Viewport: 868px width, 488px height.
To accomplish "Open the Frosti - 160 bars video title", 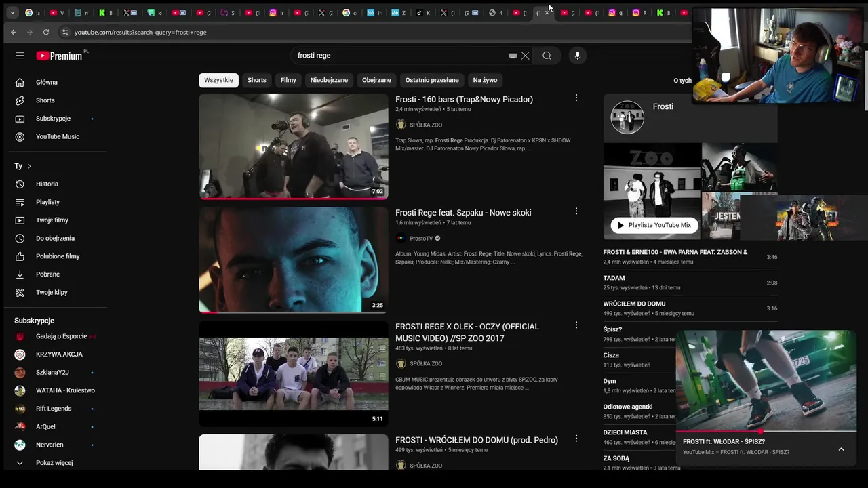I will (464, 99).
